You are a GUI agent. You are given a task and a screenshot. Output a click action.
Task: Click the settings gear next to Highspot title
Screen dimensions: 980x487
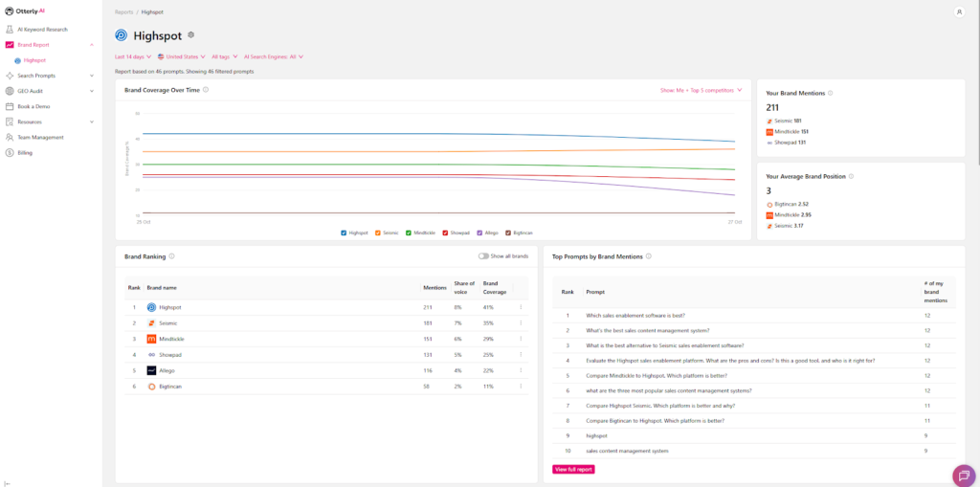[x=191, y=35]
